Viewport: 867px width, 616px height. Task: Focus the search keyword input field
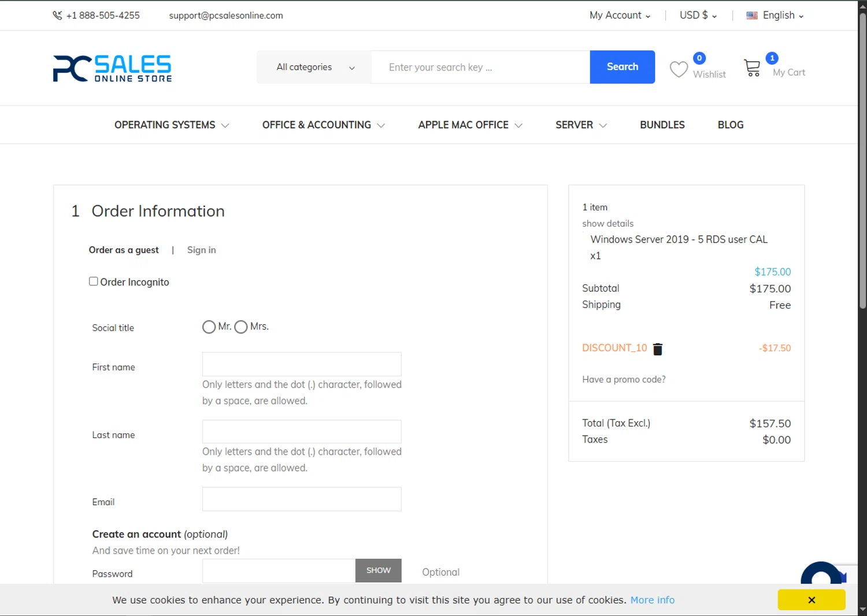[480, 67]
